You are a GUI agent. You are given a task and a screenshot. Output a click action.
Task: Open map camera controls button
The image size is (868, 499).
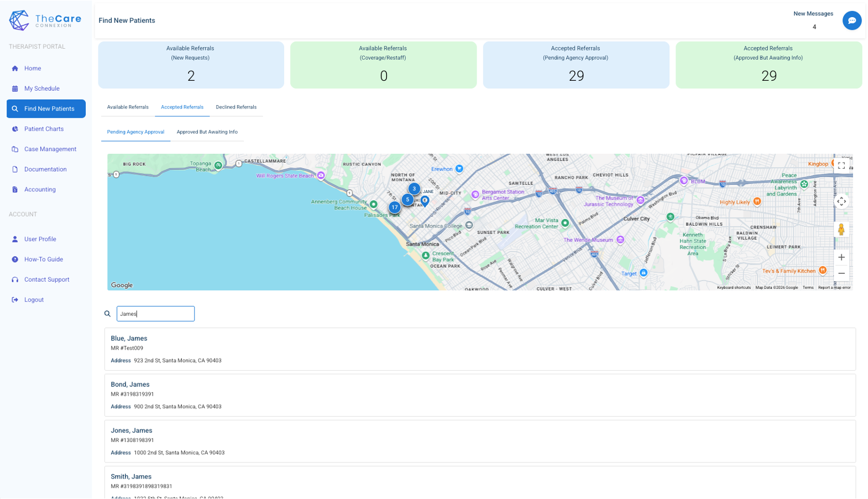click(841, 201)
